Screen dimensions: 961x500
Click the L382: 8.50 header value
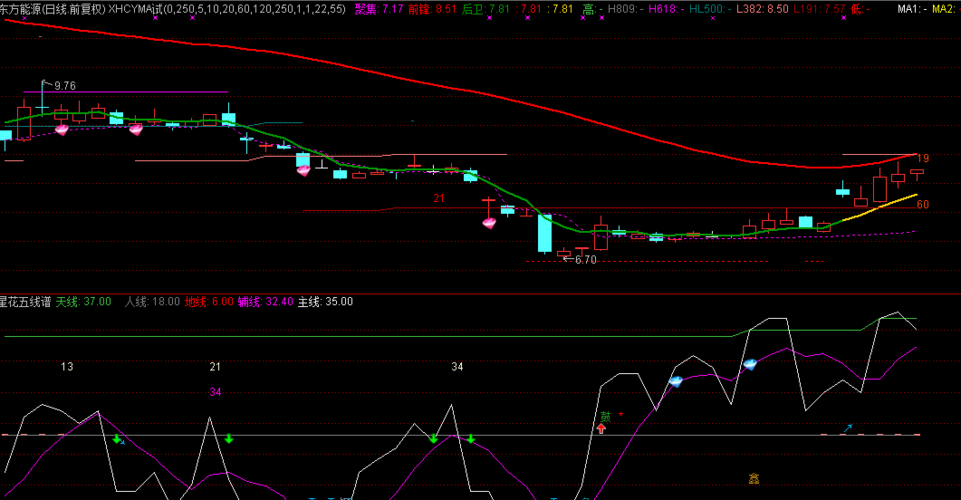(x=762, y=9)
